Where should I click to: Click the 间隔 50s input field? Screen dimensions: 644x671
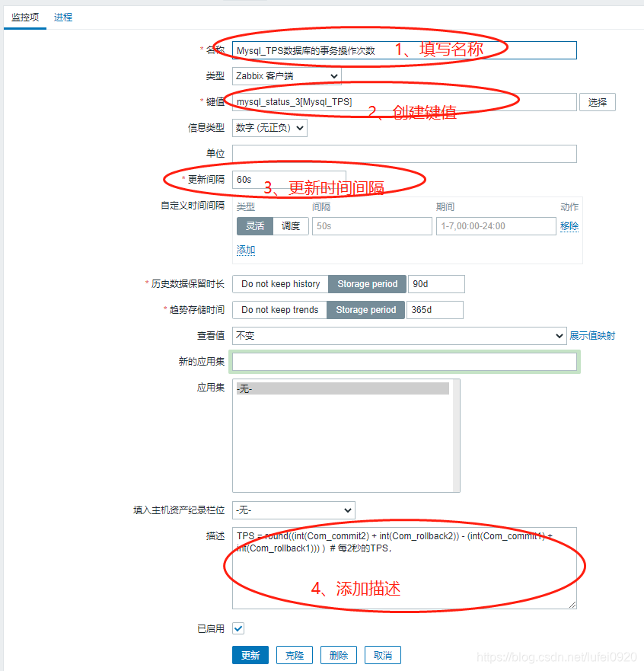tap(372, 226)
